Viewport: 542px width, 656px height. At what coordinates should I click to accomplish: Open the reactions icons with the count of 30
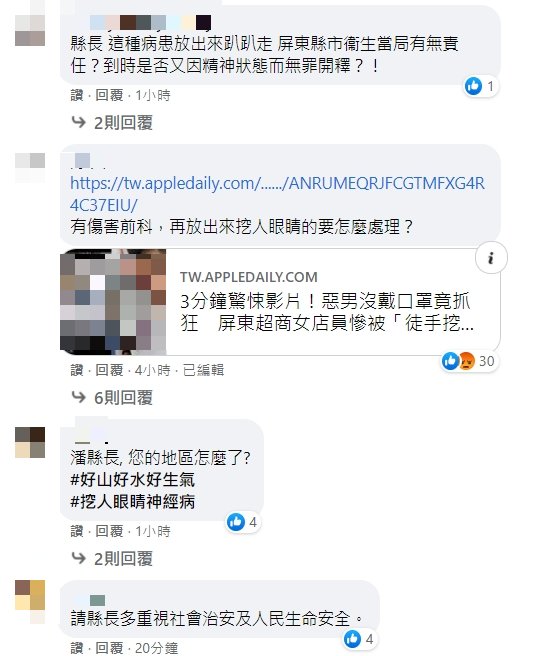pyautogui.click(x=468, y=361)
